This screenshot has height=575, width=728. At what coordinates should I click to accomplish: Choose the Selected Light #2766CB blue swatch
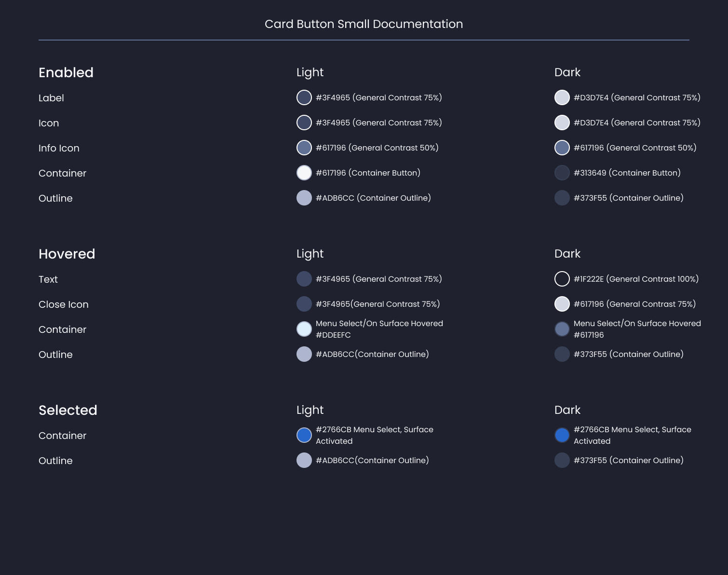[x=304, y=435]
